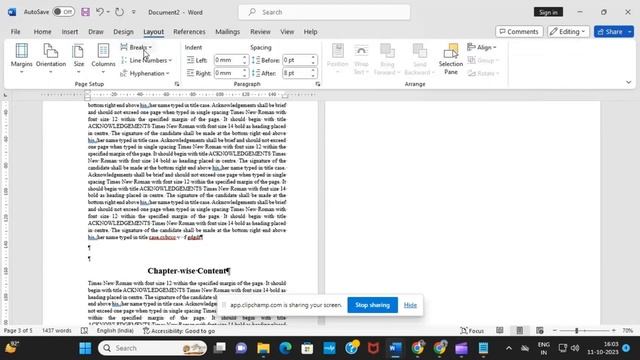
Task: Open the File tab
Action: (16, 31)
